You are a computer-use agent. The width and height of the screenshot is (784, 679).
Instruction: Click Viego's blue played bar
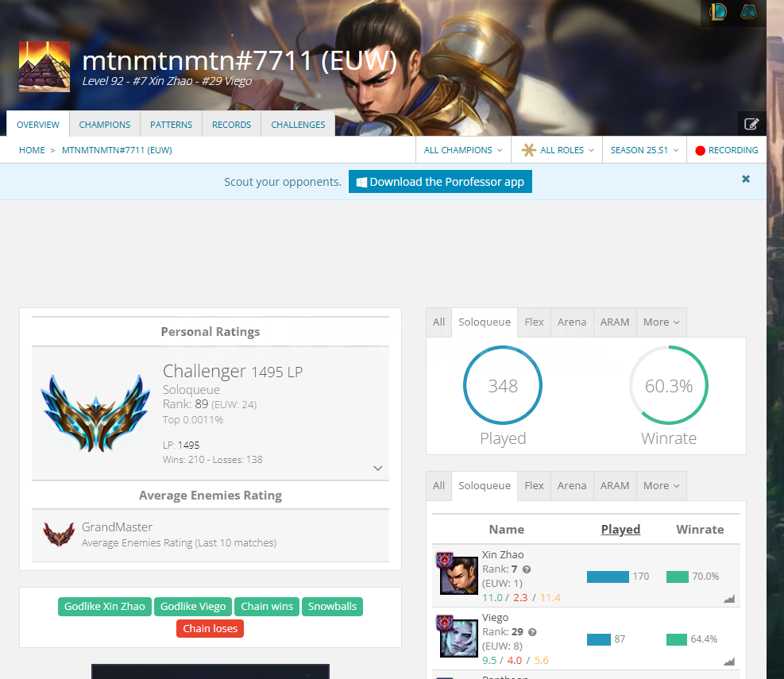(x=598, y=639)
